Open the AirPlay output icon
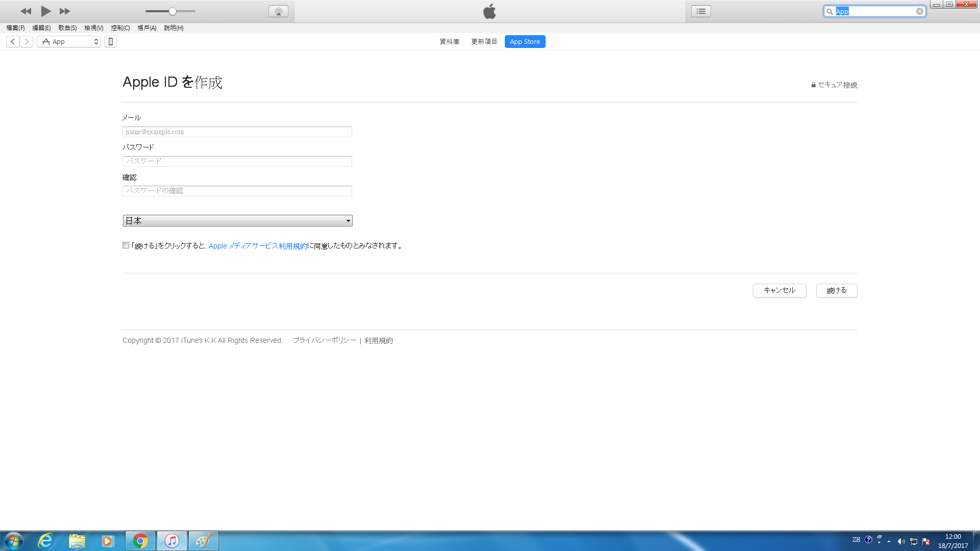This screenshot has width=980, height=551. (x=278, y=11)
